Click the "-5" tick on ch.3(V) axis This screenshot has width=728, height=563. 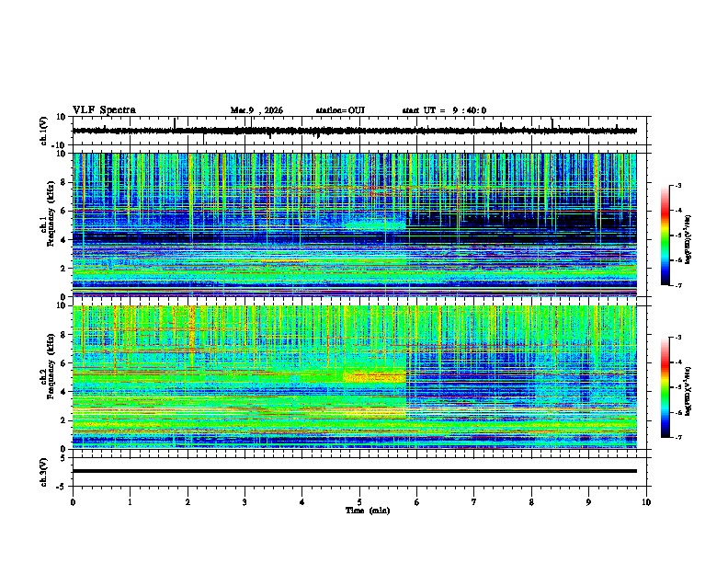[x=62, y=487]
